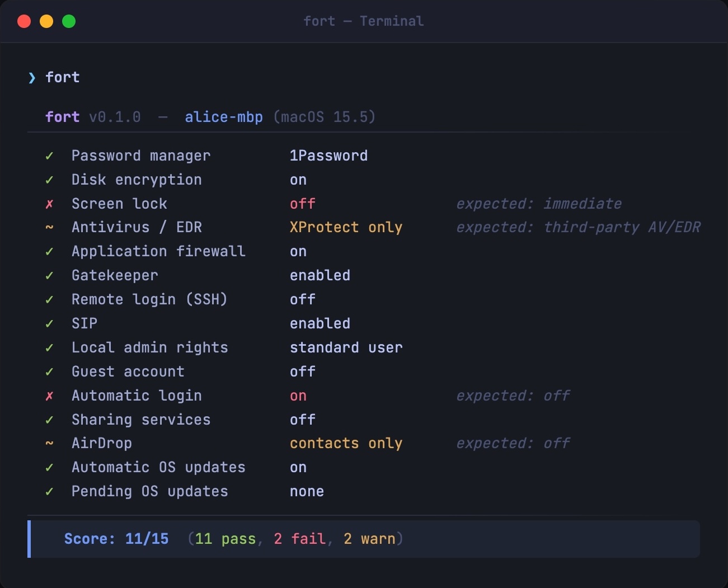Click the green checkmark beside Guest account
This screenshot has width=728, height=588.
tap(49, 372)
